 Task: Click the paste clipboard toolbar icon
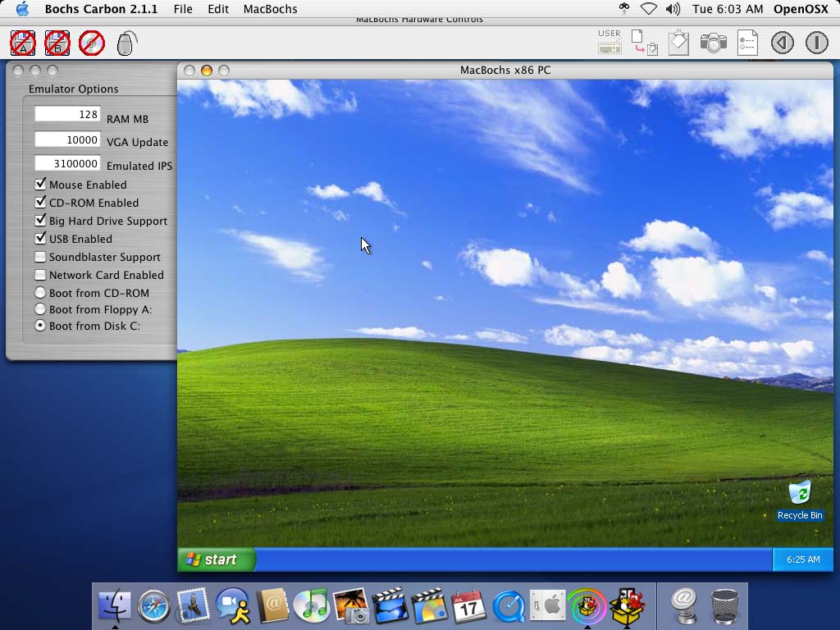point(678,43)
